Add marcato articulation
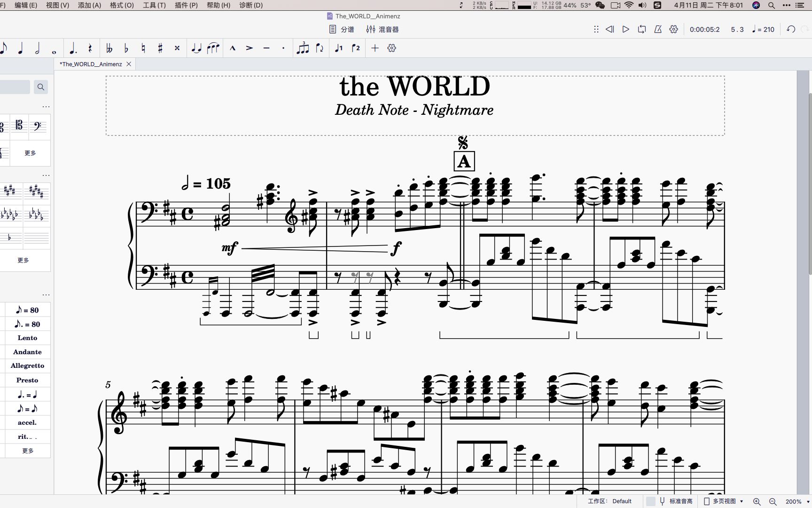The image size is (812, 508). tap(233, 48)
